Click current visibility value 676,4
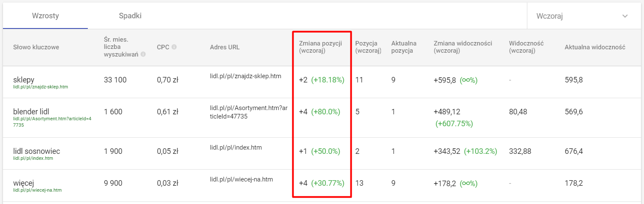644x204 pixels. (x=574, y=151)
